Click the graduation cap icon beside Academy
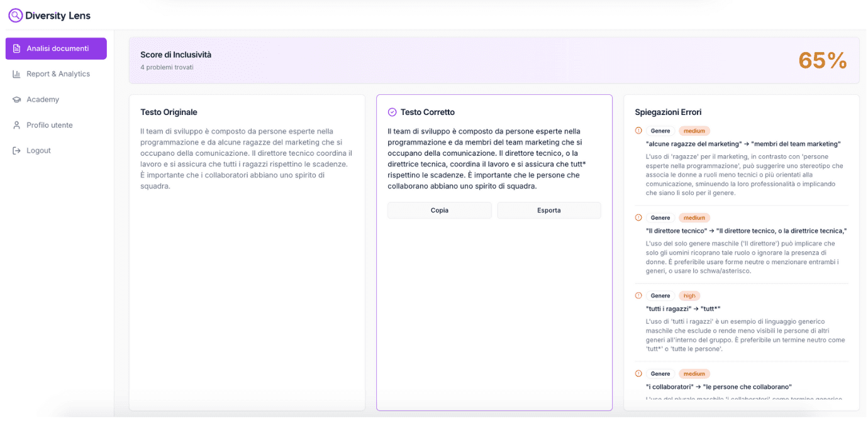Image resolution: width=868 pixels, height=421 pixels. pos(17,99)
